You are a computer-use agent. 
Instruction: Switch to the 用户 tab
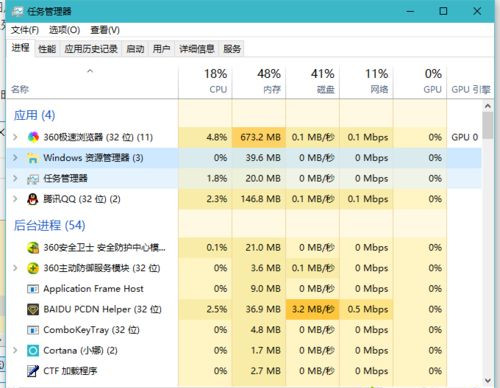click(x=161, y=49)
